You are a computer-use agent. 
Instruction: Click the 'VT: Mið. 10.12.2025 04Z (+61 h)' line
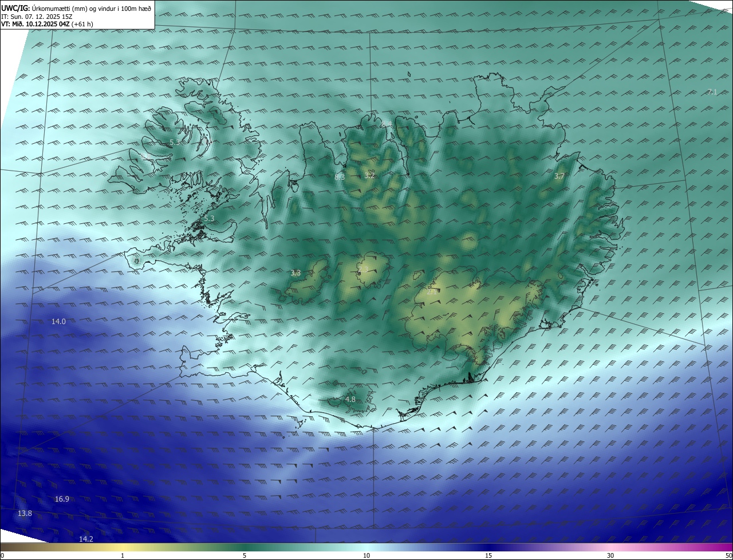[x=48, y=24]
